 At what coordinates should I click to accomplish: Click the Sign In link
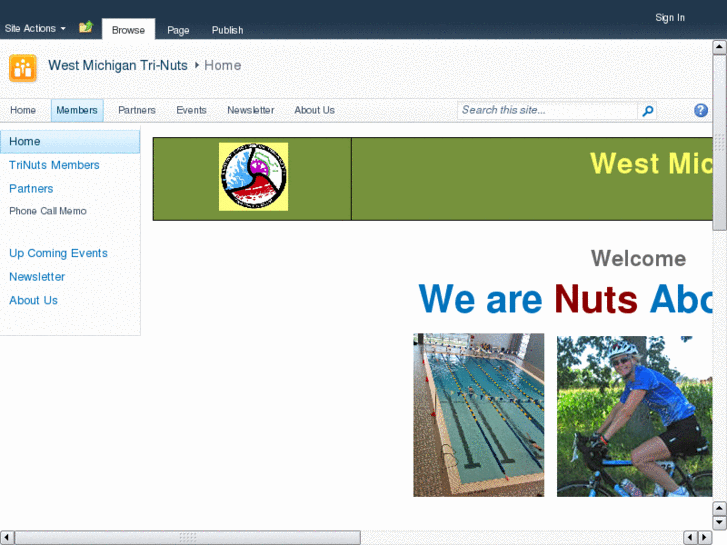coord(670,18)
